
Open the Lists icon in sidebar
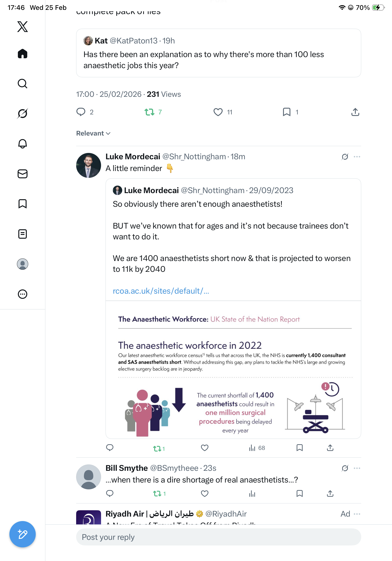point(23,234)
